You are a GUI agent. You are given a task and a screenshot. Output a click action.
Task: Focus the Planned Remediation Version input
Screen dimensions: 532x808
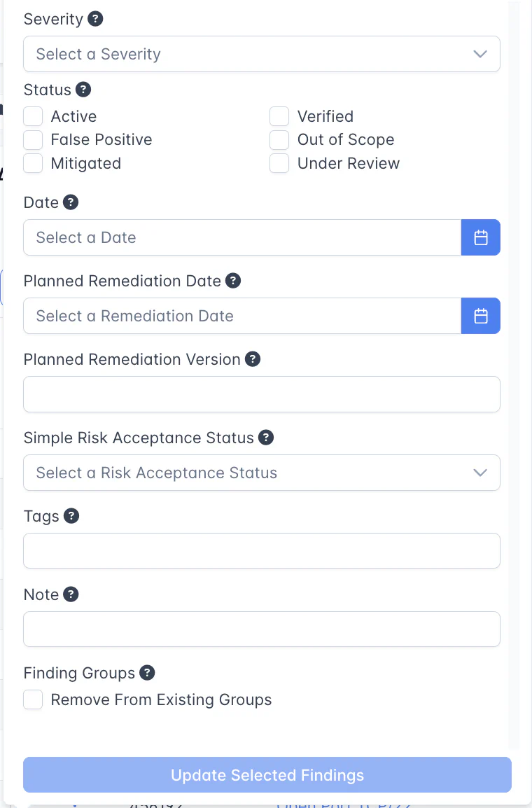261,394
